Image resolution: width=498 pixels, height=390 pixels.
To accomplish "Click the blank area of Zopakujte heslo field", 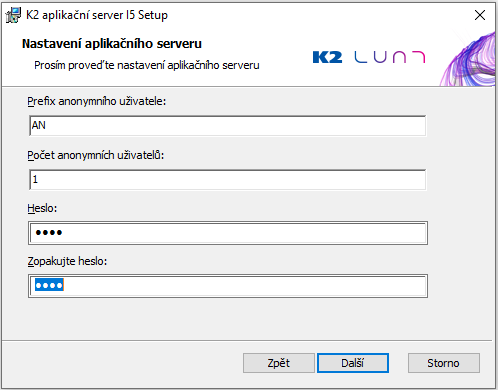I will (245, 286).
